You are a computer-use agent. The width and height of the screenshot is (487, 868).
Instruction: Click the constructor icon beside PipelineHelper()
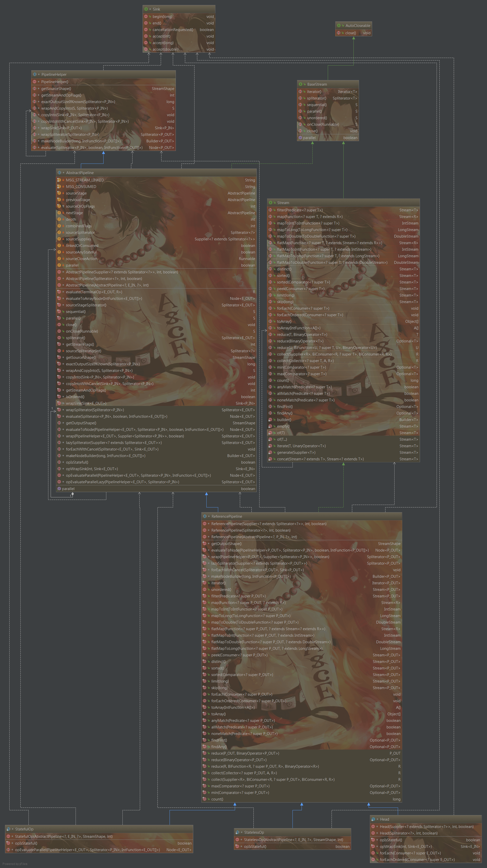(35, 82)
